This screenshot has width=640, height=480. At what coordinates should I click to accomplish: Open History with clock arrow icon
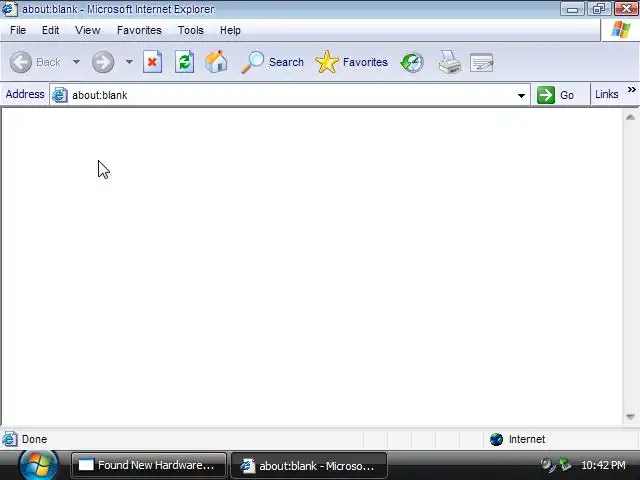[412, 62]
